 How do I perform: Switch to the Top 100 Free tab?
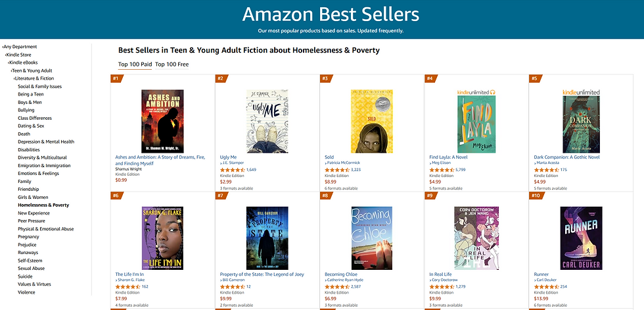pos(172,65)
